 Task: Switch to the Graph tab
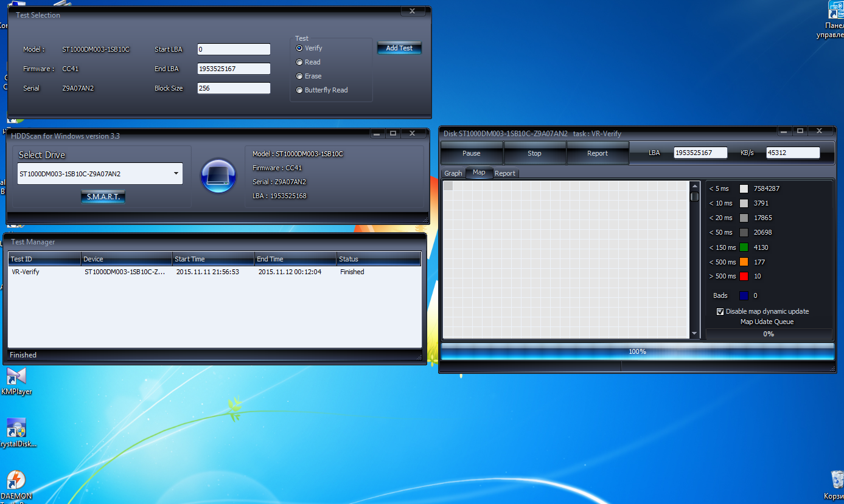click(453, 173)
